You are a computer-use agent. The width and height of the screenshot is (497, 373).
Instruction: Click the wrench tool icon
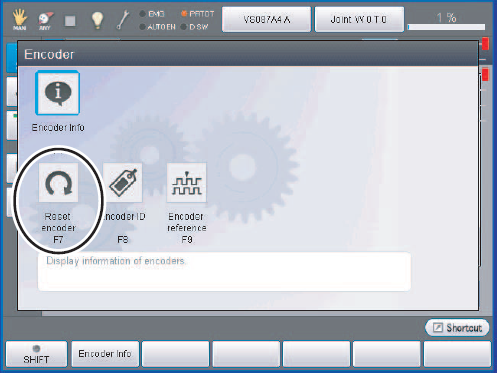click(123, 20)
